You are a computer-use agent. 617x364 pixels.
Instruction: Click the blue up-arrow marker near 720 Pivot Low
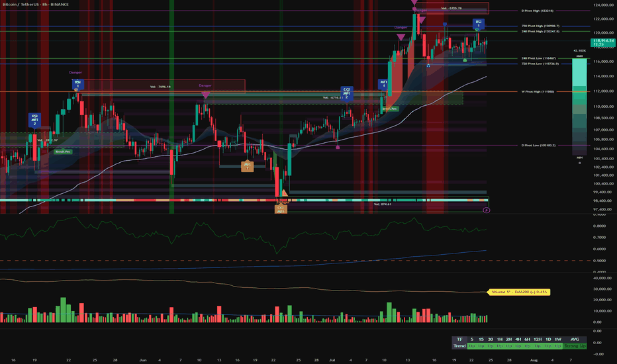pos(428,66)
